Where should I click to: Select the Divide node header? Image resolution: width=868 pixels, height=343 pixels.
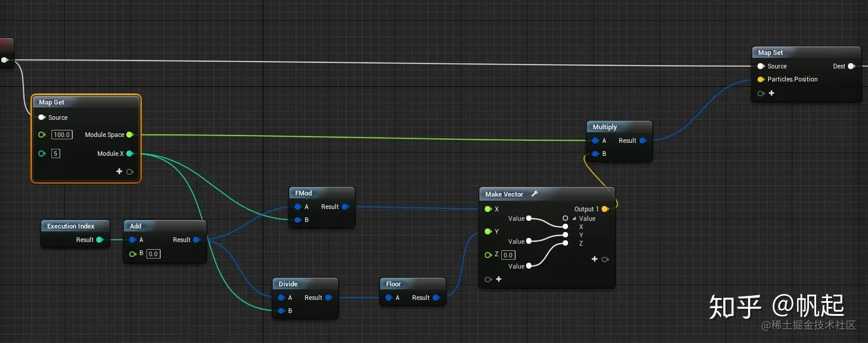point(305,284)
